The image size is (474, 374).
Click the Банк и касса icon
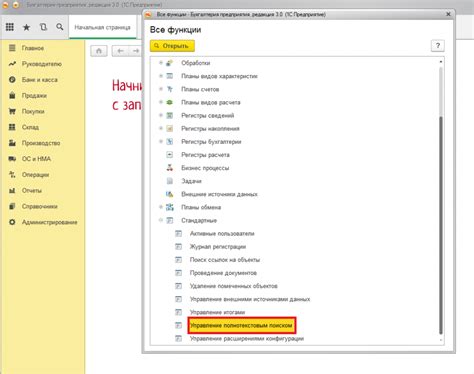pyautogui.click(x=12, y=80)
